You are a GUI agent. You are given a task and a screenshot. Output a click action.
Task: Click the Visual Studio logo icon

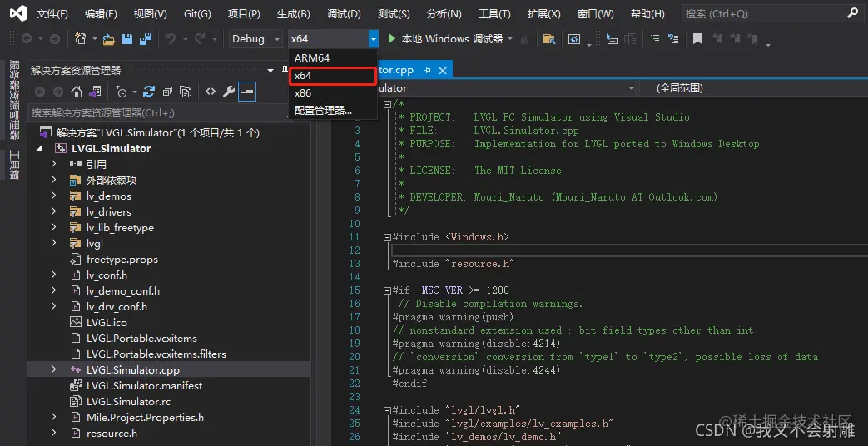pos(17,13)
